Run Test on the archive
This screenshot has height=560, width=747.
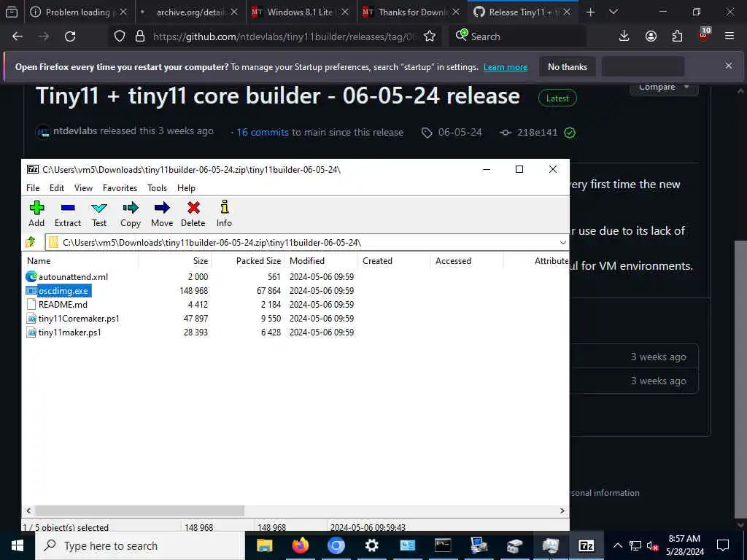click(99, 214)
